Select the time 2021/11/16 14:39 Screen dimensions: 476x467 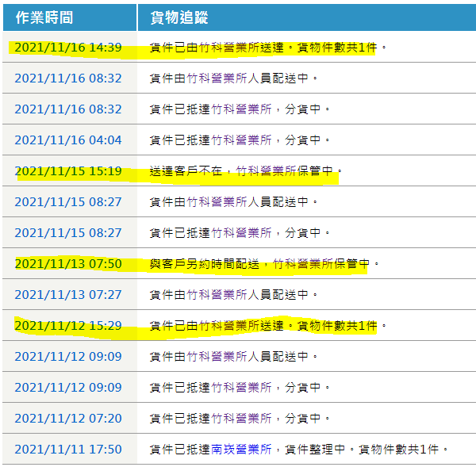[x=68, y=48]
